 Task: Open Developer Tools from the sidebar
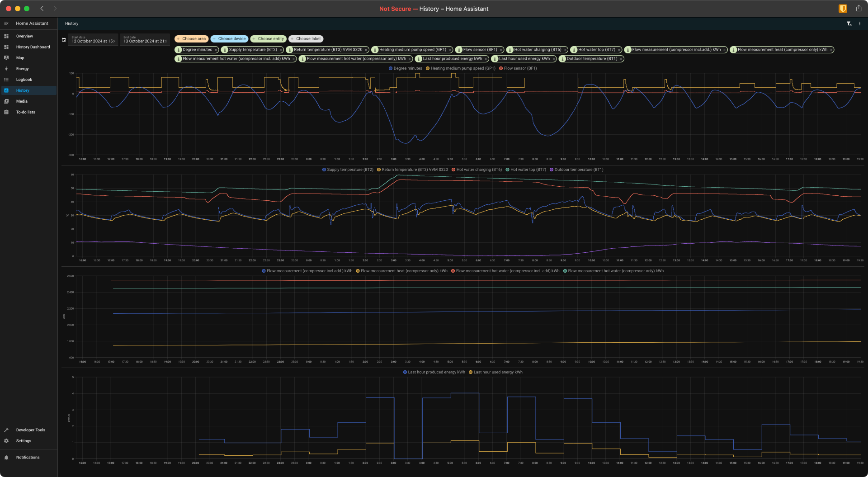[30, 430]
